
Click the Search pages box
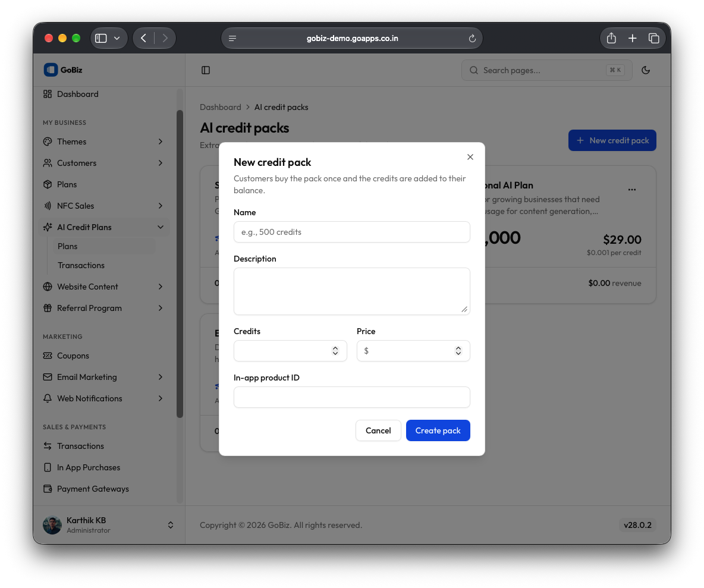(546, 70)
